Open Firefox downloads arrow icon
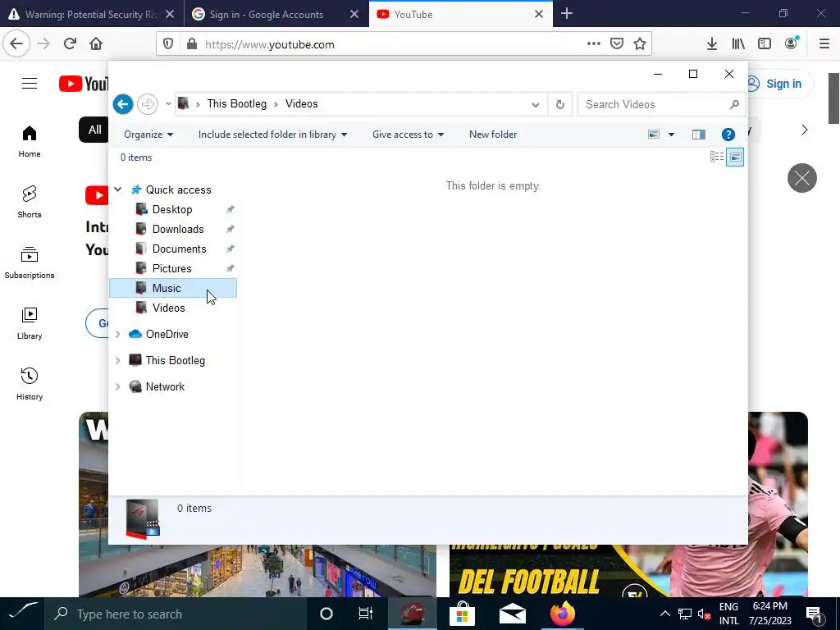Screen dimensions: 840x630 tap(712, 44)
